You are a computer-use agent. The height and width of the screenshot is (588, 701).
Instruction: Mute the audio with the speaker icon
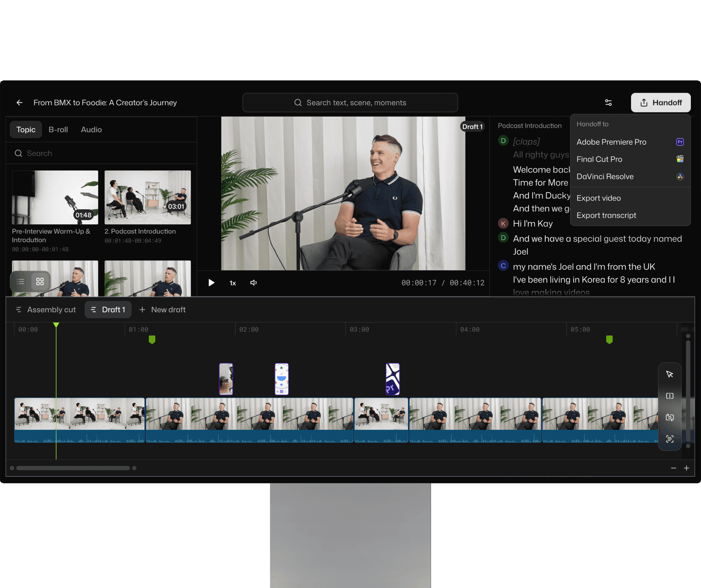click(253, 283)
